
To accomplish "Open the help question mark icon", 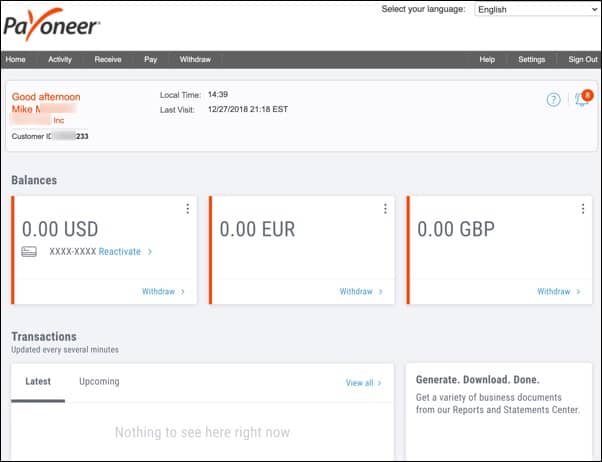I will pyautogui.click(x=553, y=100).
